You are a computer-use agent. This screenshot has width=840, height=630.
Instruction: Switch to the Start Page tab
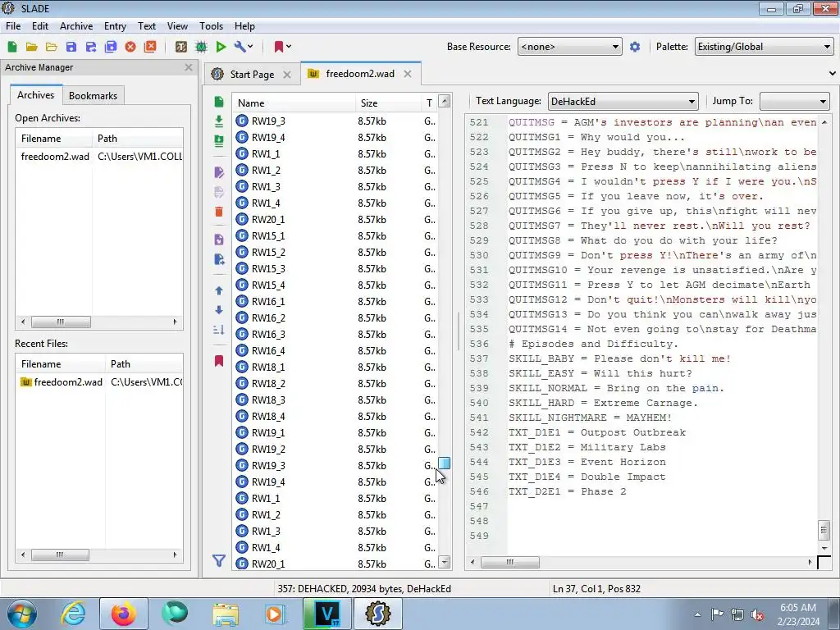pyautogui.click(x=252, y=75)
